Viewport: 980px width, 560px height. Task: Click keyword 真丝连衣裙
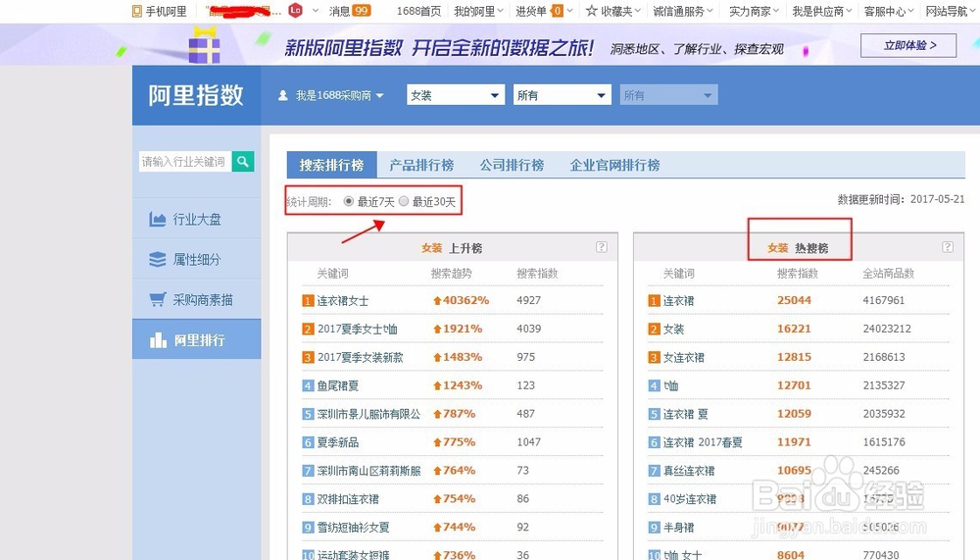pos(689,471)
